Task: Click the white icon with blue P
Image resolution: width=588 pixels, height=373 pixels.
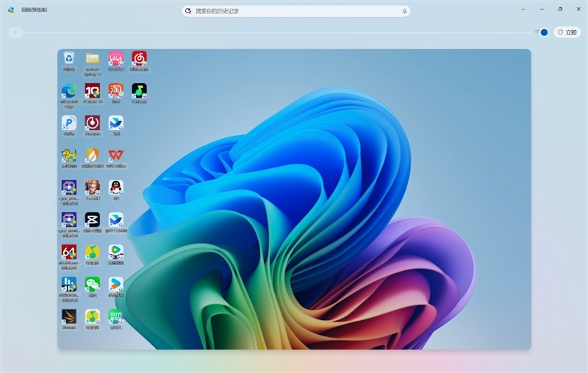Action: (69, 123)
